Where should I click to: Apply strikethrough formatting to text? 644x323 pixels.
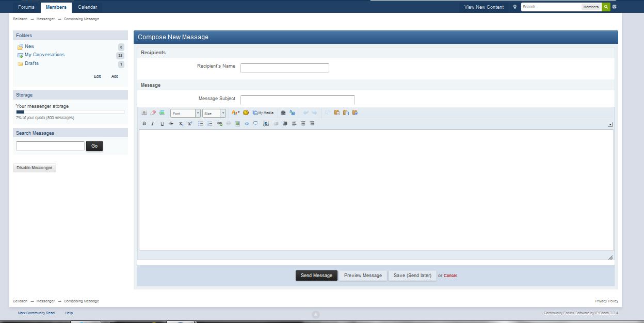point(171,124)
